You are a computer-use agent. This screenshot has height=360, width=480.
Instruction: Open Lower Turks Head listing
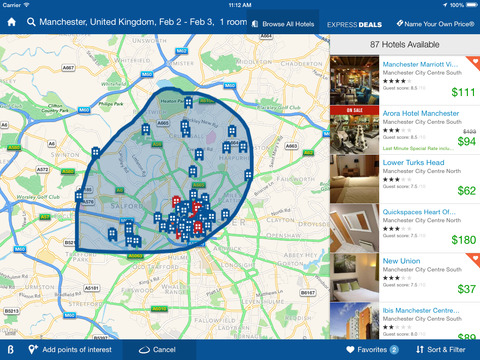coord(405,179)
